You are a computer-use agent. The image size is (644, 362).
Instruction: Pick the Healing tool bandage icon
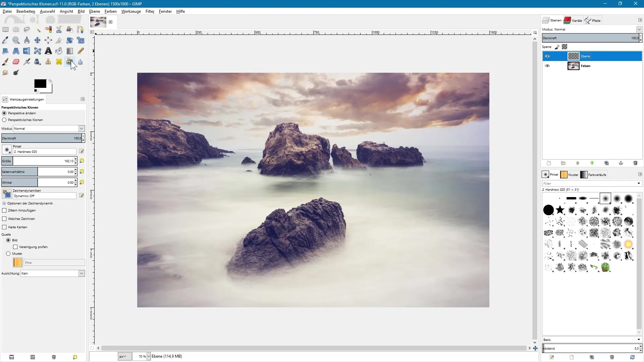pos(59,62)
